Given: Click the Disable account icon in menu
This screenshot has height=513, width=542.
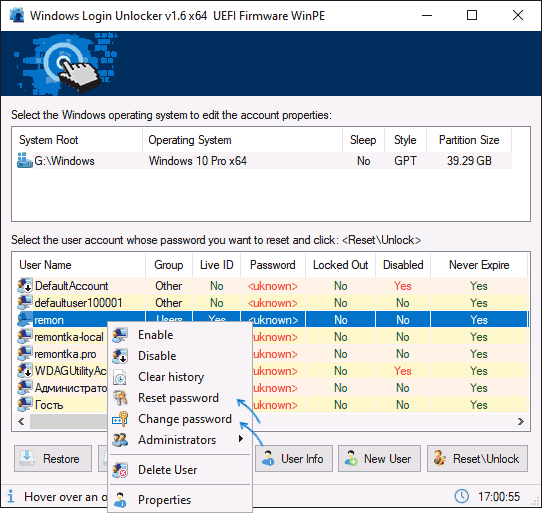Looking at the screenshot, I should pos(120,356).
